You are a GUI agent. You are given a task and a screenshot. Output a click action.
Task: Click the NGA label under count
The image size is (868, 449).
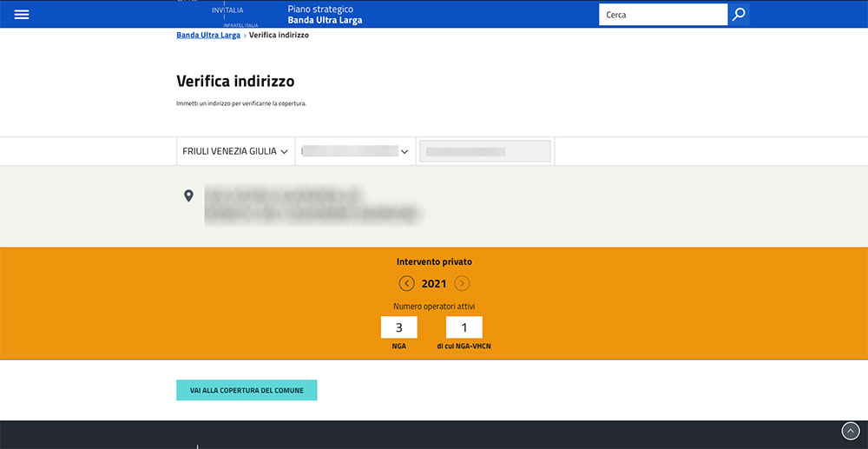398,346
